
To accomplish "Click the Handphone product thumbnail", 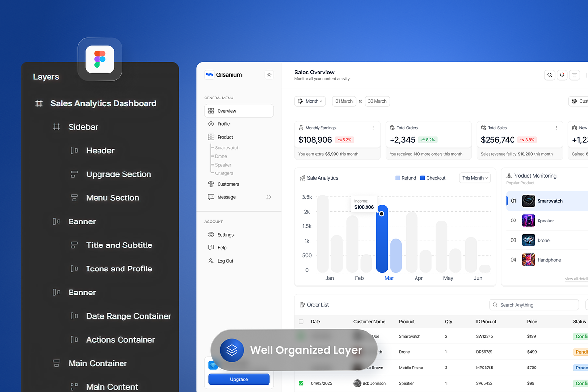I will [528, 260].
